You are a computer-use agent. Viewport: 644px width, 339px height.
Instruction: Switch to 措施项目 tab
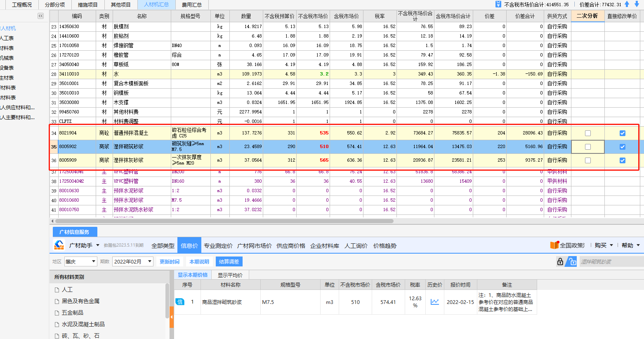(88, 5)
